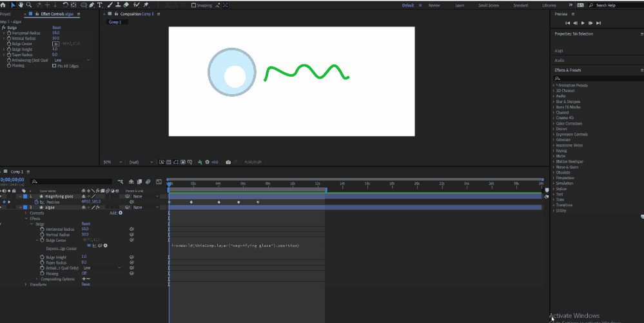Check the Pin All Edges checkbox
The width and height of the screenshot is (644, 323).
54,66
